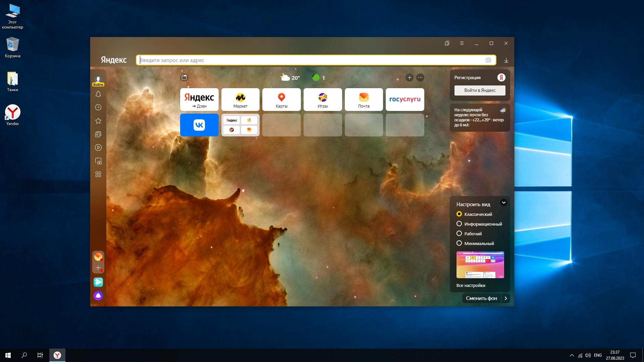Click arrow next to Сменить фон

click(506, 298)
